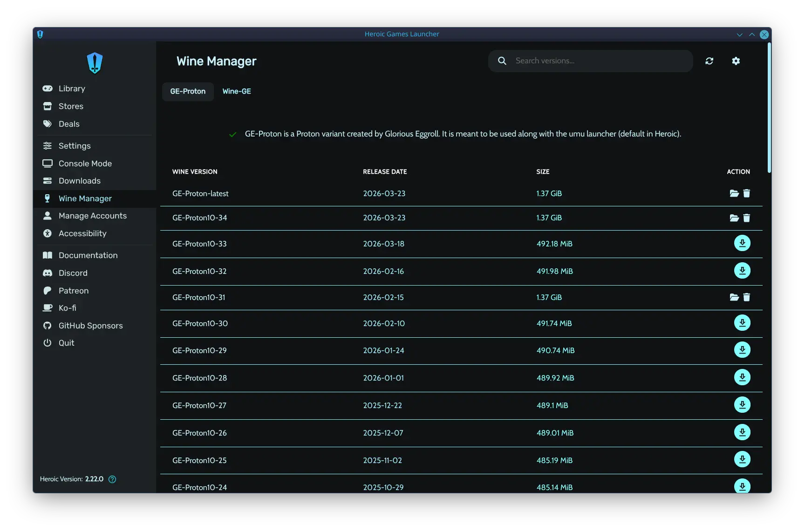The image size is (805, 532).
Task: Switch to the Wine-GE tab
Action: [x=237, y=91]
